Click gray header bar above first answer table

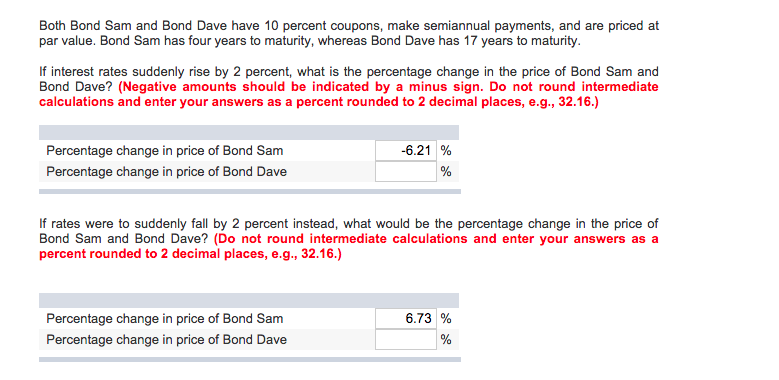(249, 132)
